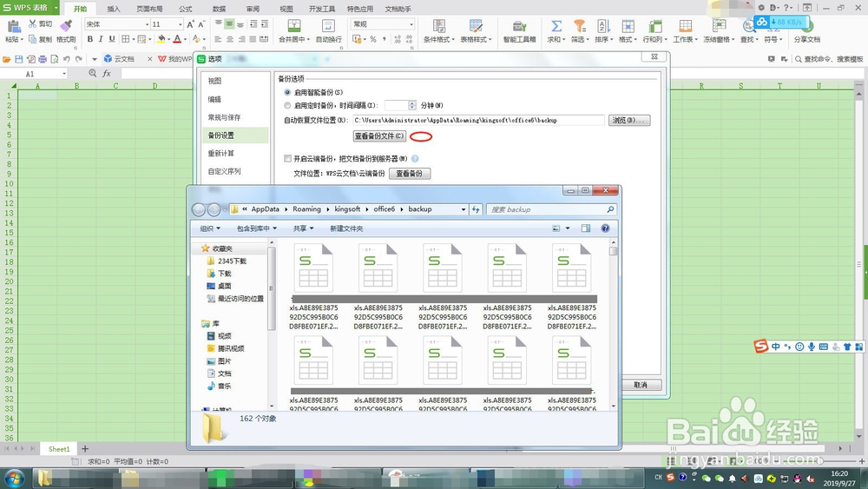Toggle underline formatting

coord(112,39)
